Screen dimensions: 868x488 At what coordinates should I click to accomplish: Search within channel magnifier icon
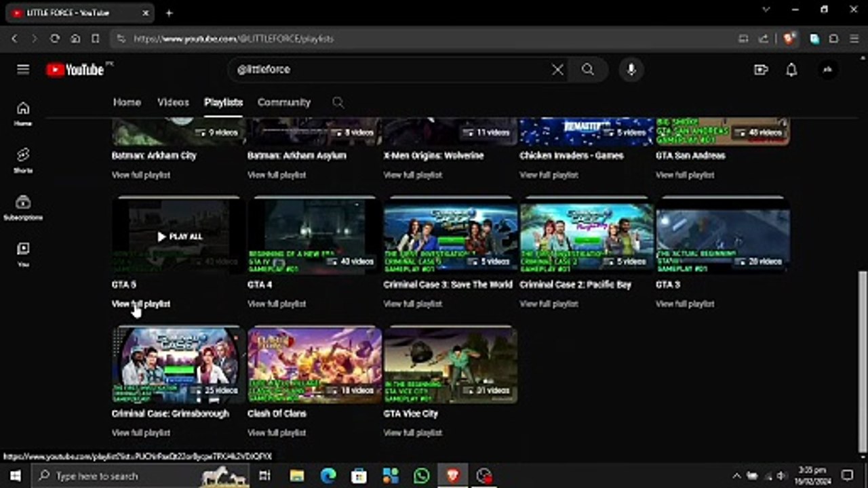click(x=338, y=102)
